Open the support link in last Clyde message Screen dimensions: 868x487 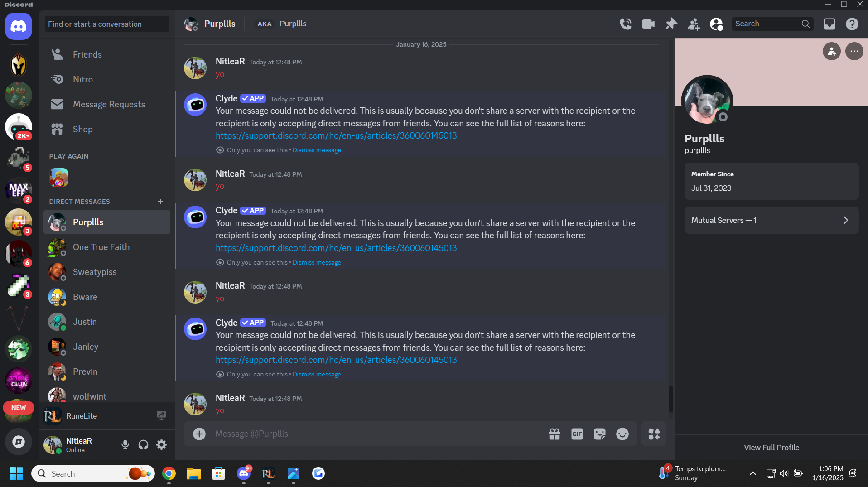(x=336, y=360)
